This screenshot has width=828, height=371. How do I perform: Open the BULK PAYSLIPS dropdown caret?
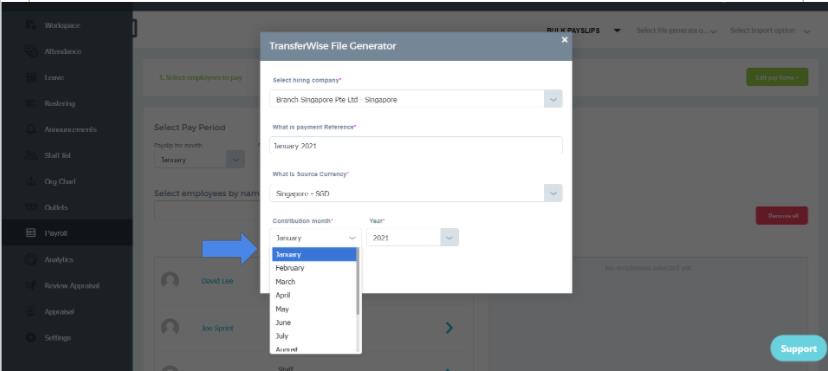(x=617, y=31)
